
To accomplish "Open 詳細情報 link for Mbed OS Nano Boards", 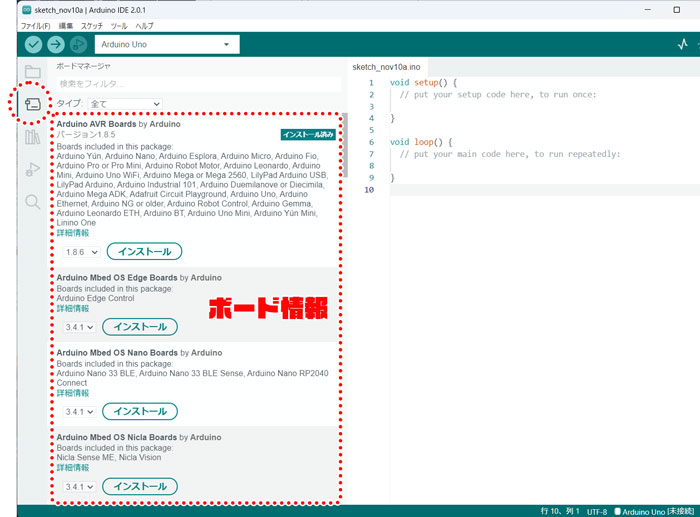I will pyautogui.click(x=73, y=393).
